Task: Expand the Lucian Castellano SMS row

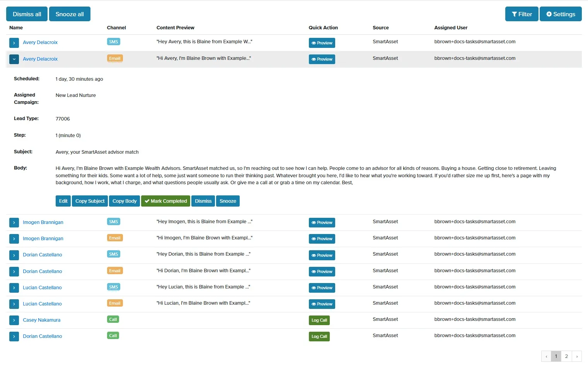Action: pos(14,288)
